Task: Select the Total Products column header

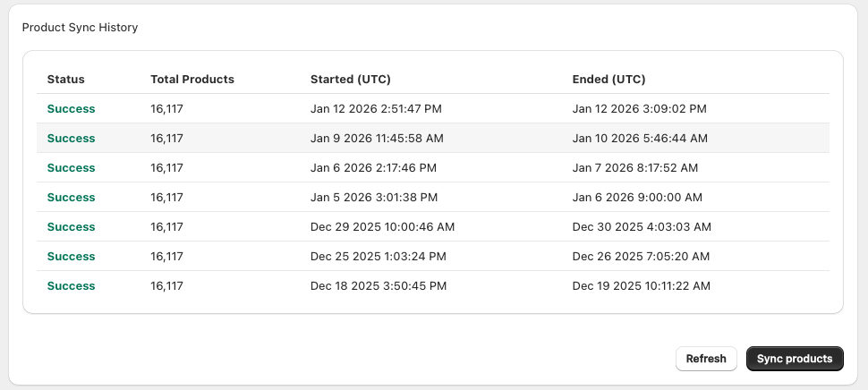Action: coord(192,79)
